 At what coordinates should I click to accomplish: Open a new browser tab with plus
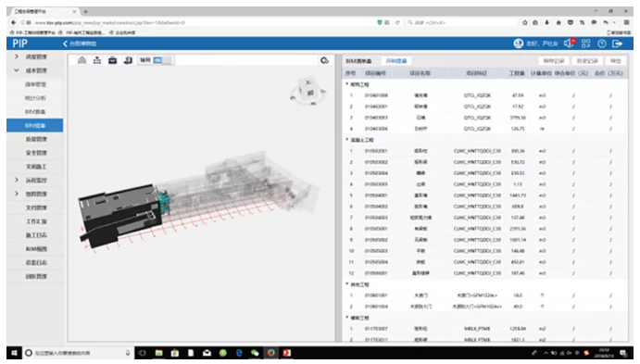pos(86,11)
